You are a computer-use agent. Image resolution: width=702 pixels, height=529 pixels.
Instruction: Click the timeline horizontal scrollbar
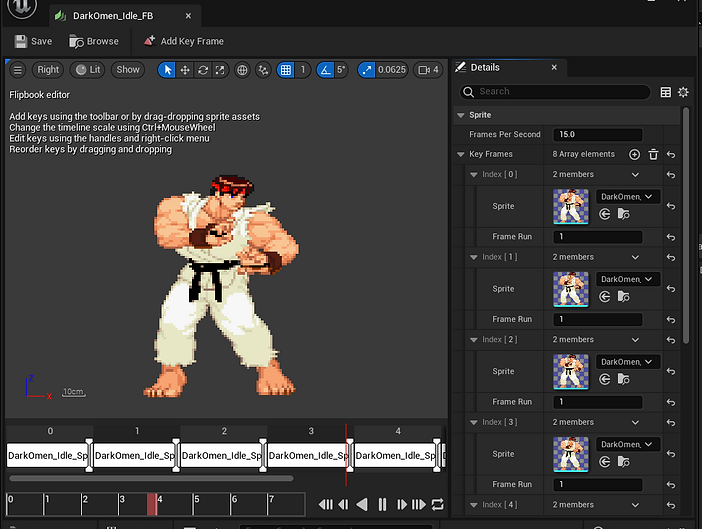[x=151, y=478]
